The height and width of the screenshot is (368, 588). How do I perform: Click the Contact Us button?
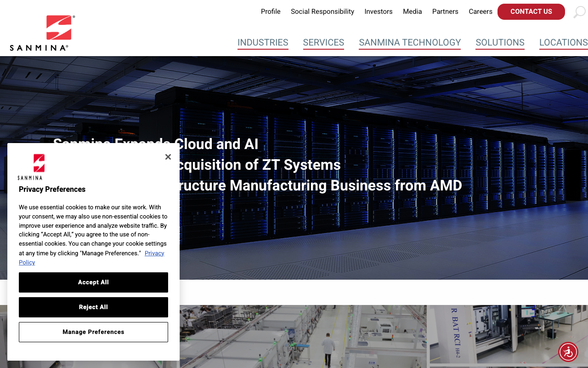click(531, 11)
